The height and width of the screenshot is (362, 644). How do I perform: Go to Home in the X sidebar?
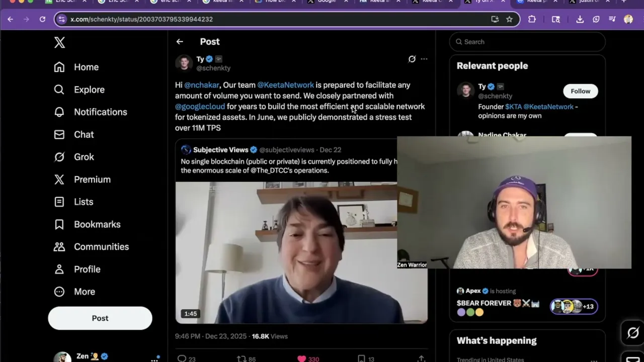tap(76, 67)
